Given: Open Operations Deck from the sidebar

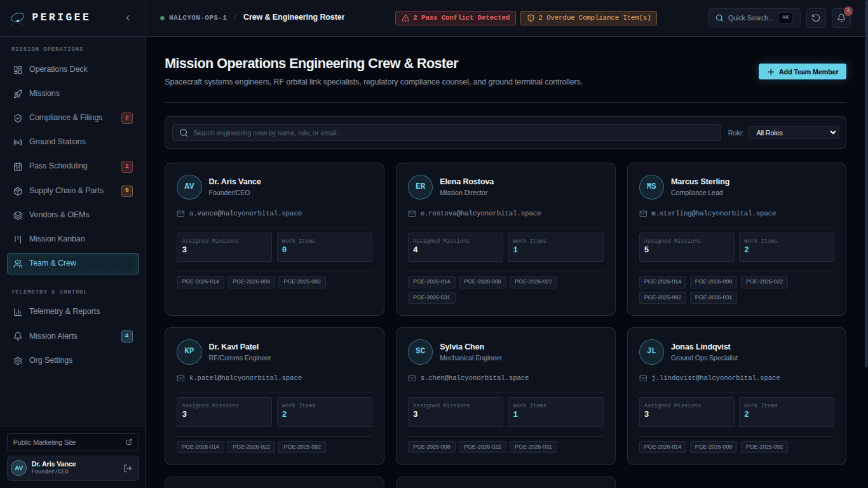Looking at the screenshot, I should [x=73, y=69].
